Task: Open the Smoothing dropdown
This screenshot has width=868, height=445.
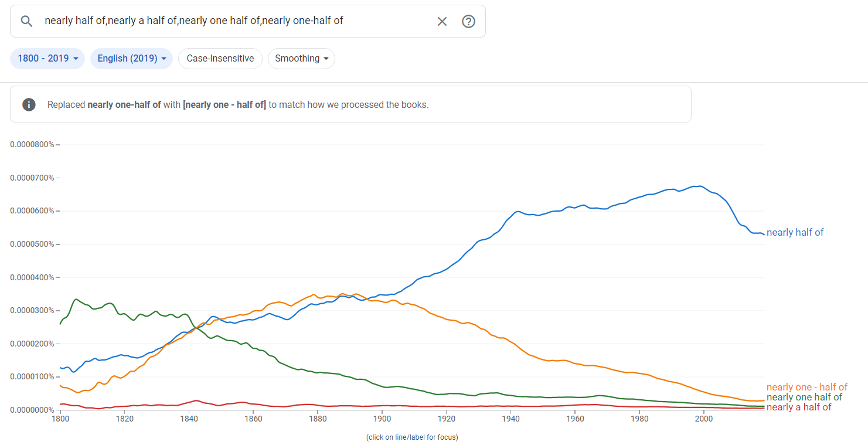Action: tap(301, 59)
